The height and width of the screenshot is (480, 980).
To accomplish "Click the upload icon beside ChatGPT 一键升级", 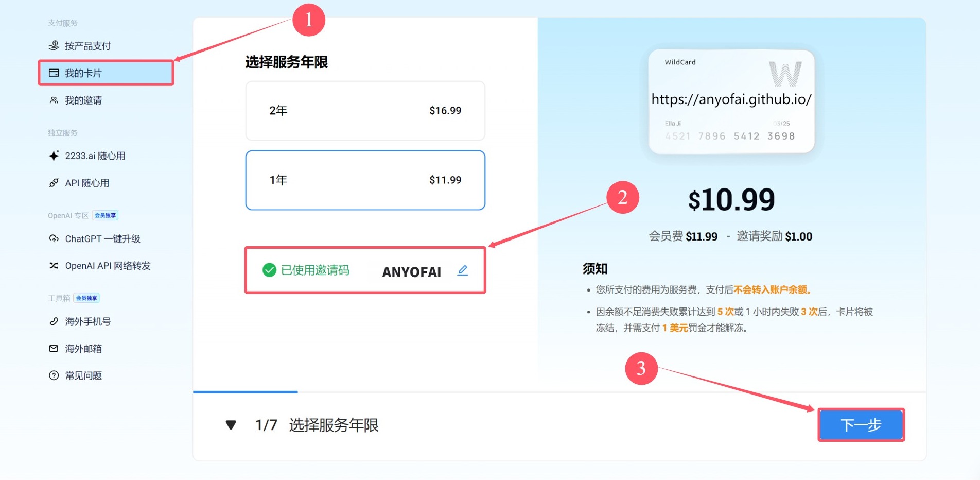I will click(54, 238).
